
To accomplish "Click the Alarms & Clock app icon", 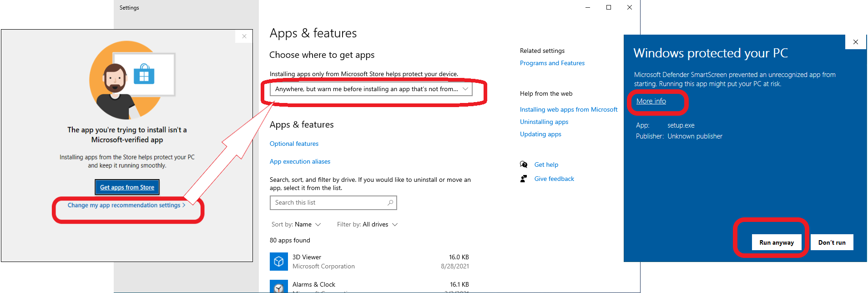I will pos(279,287).
